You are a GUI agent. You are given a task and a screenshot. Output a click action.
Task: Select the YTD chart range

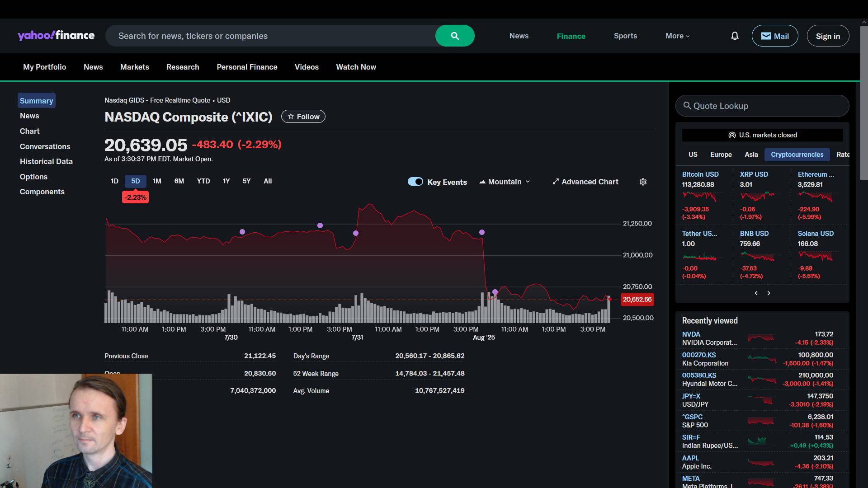(x=203, y=181)
